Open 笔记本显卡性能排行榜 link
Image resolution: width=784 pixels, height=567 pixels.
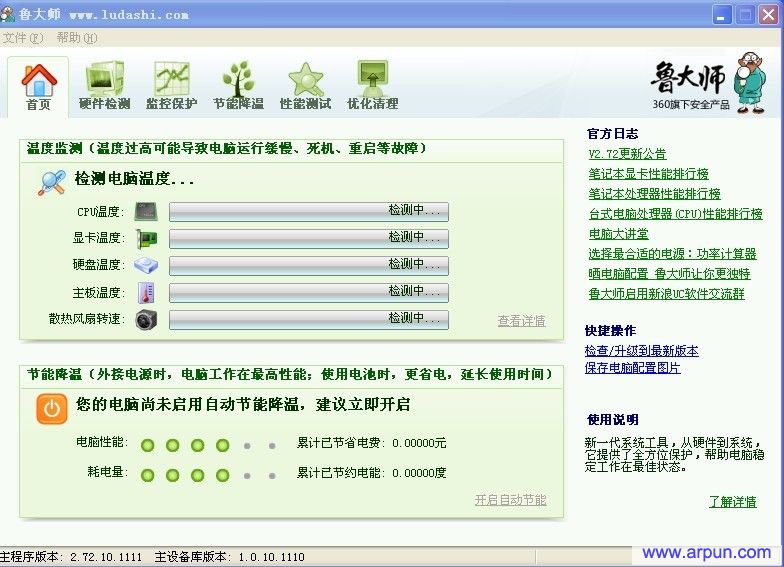(x=648, y=174)
